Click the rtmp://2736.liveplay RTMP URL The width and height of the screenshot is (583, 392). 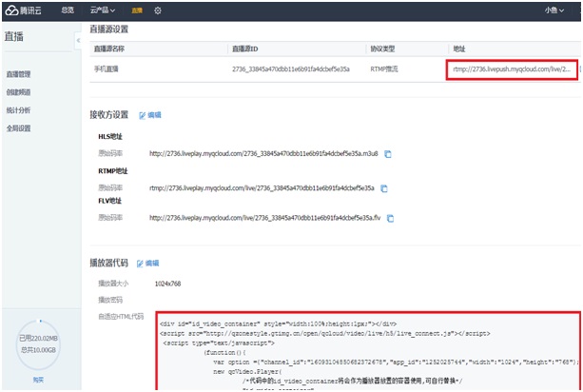262,188
